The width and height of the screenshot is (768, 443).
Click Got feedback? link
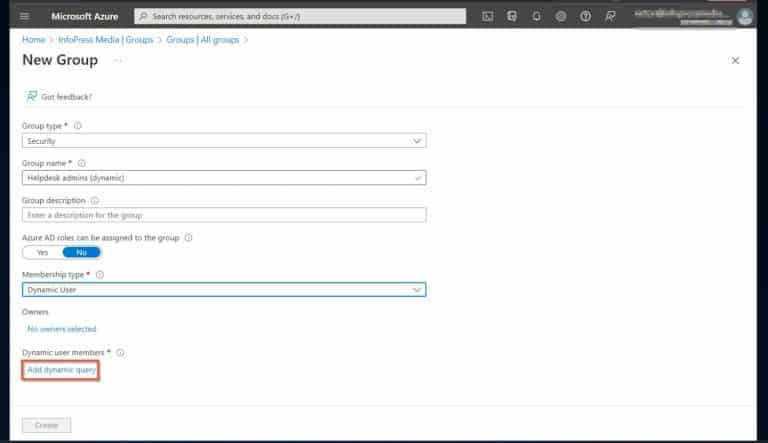[x=67, y=97]
